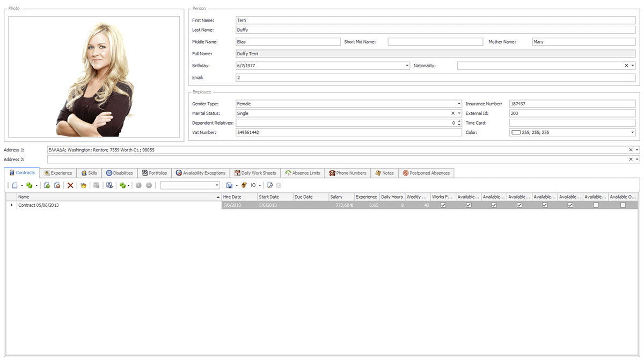Click the grey move-up circle icon
This screenshot has height=361, width=644.
pyautogui.click(x=138, y=185)
